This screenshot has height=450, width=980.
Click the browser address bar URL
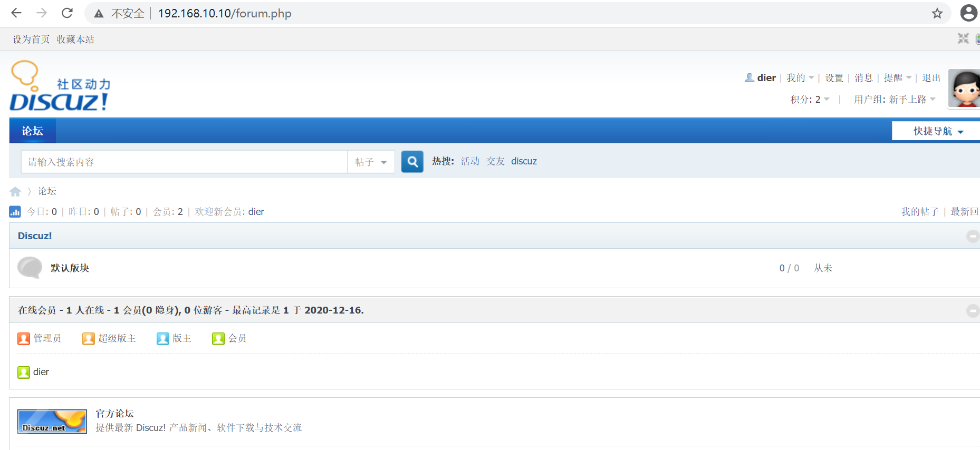pyautogui.click(x=225, y=13)
